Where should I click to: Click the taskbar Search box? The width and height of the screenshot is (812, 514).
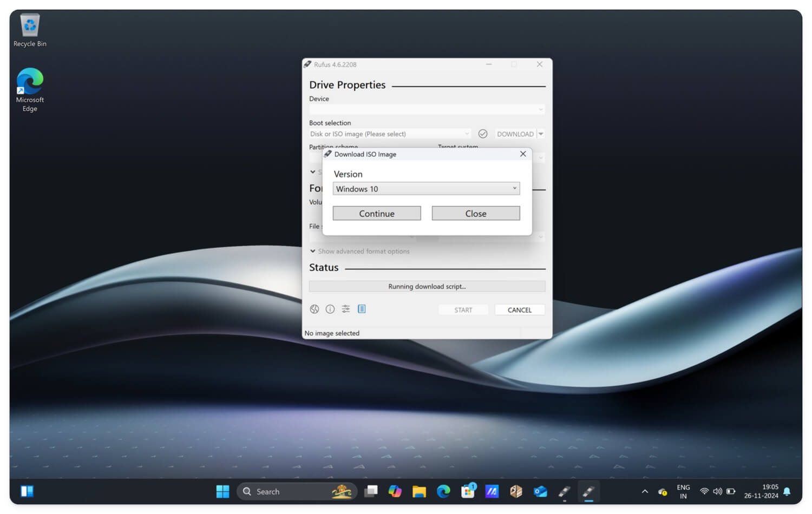pos(297,491)
